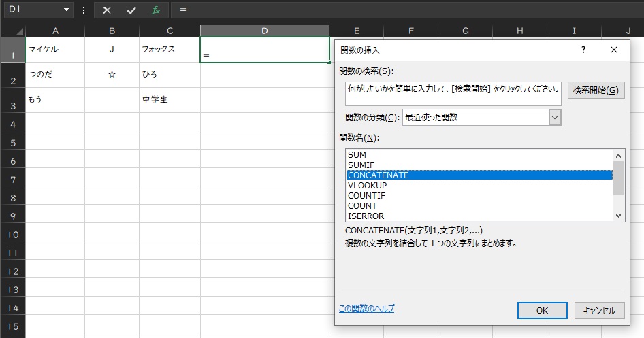Click cell containing マイケル
The width and height of the screenshot is (644, 338).
point(55,50)
